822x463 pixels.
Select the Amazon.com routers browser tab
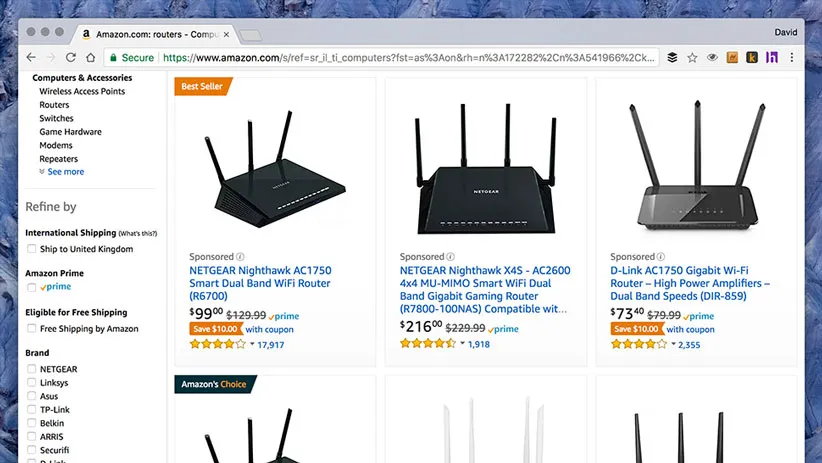click(155, 32)
